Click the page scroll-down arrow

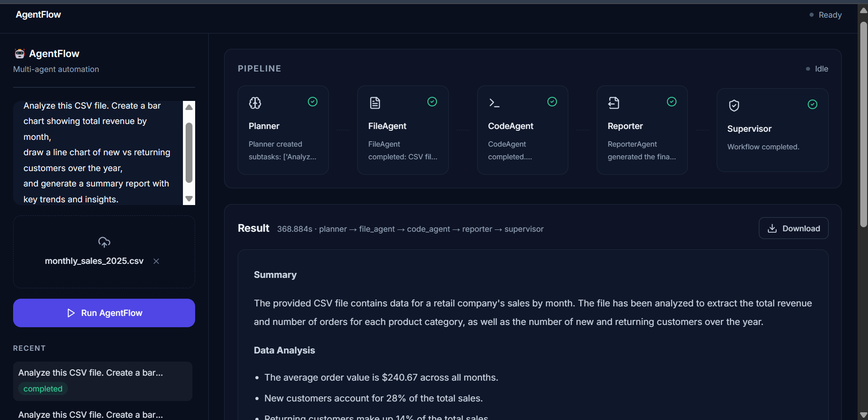863,415
